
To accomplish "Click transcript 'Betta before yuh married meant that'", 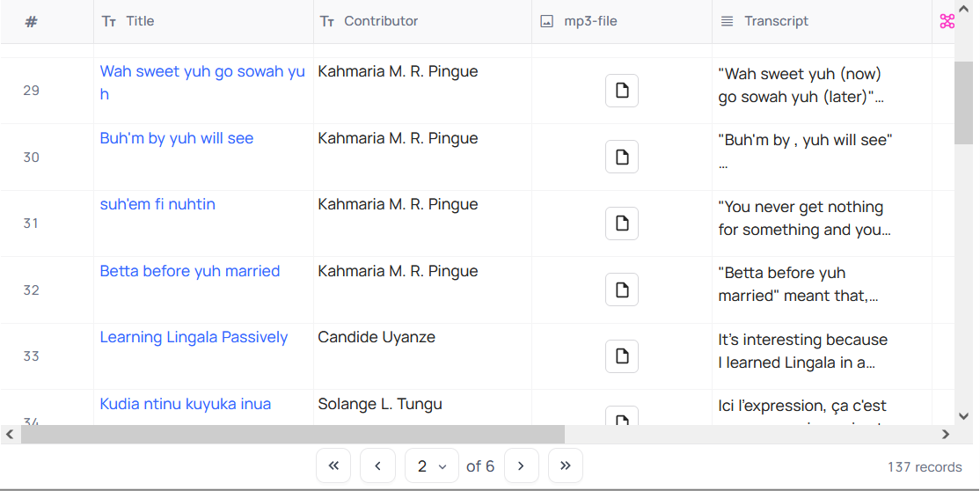I will (x=798, y=284).
